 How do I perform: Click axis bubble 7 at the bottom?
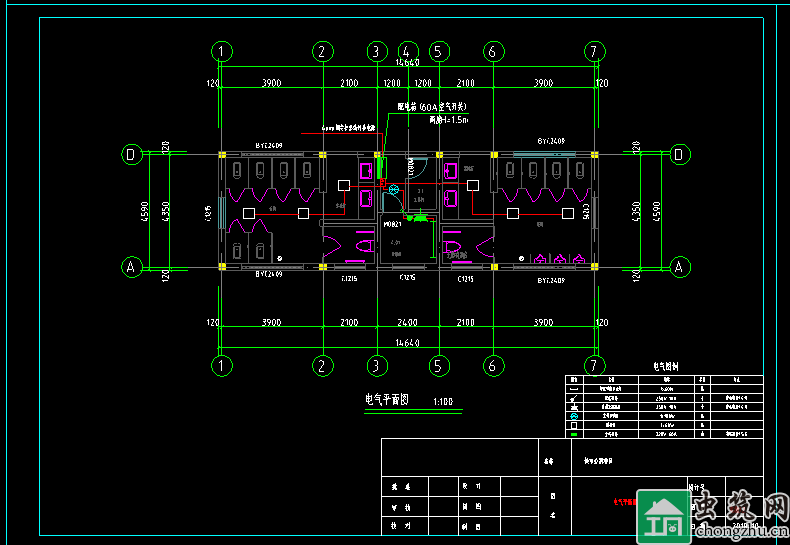594,365
